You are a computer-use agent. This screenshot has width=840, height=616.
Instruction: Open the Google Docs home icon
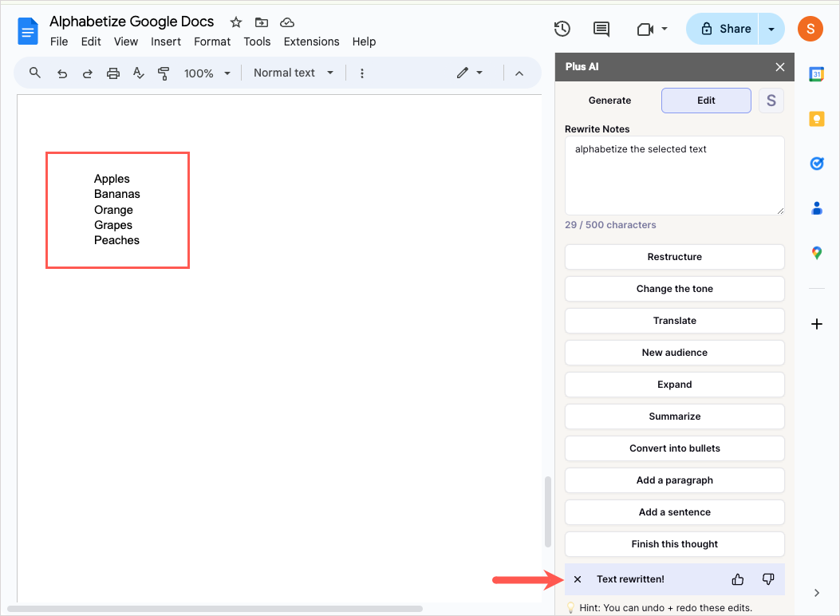point(28,31)
